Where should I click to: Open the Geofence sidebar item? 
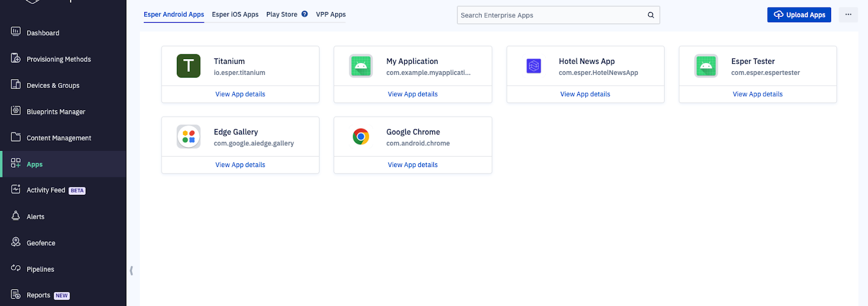(x=41, y=243)
